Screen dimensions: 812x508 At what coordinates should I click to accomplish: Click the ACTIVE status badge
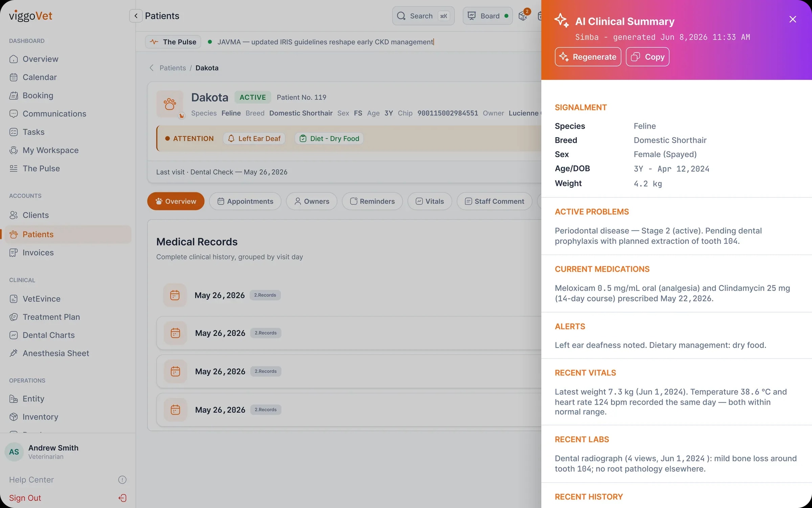253,98
